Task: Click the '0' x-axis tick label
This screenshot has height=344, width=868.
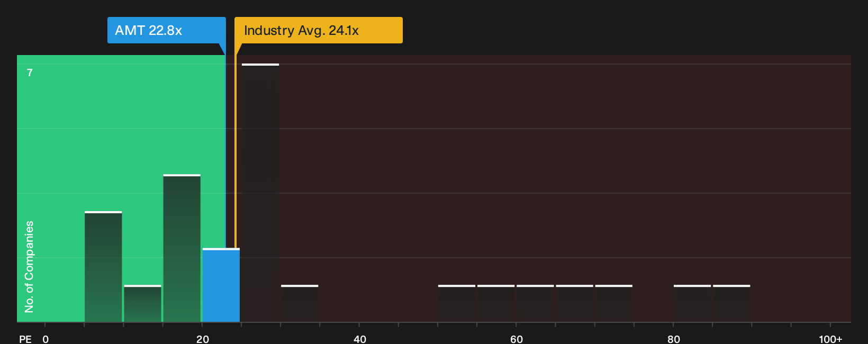Action: pyautogui.click(x=46, y=339)
